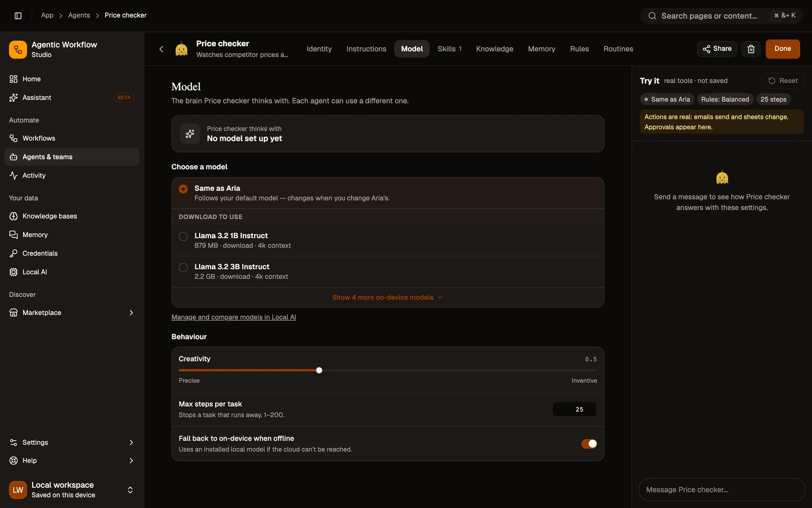This screenshot has height=508, width=812.
Task: Open Memory in the Your data section
Action: coord(72,235)
